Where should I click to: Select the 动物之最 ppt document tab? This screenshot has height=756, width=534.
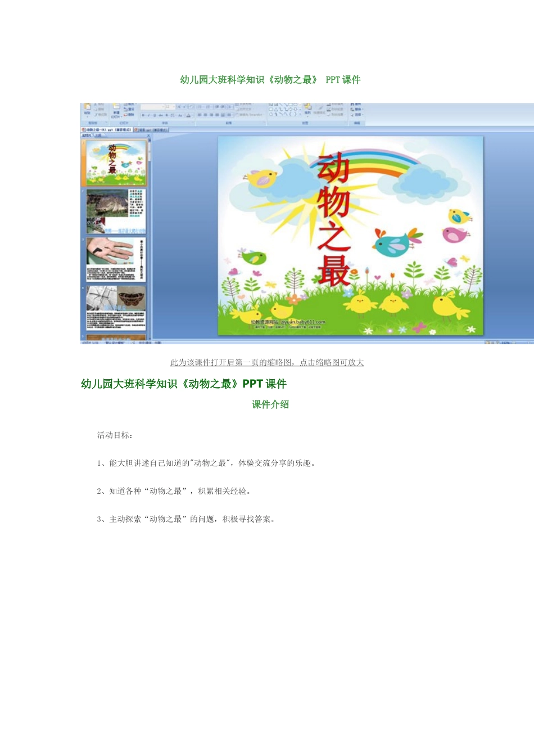[x=107, y=129]
